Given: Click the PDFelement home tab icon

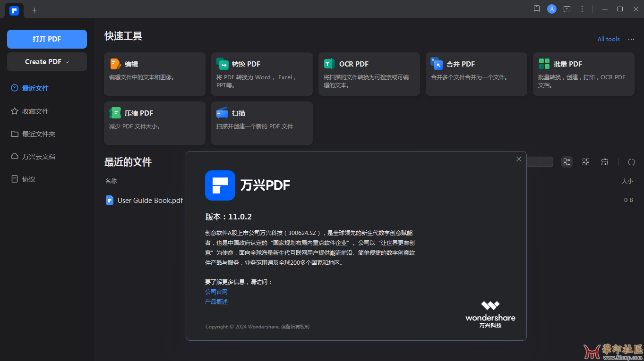Looking at the screenshot, I should pos(14,10).
